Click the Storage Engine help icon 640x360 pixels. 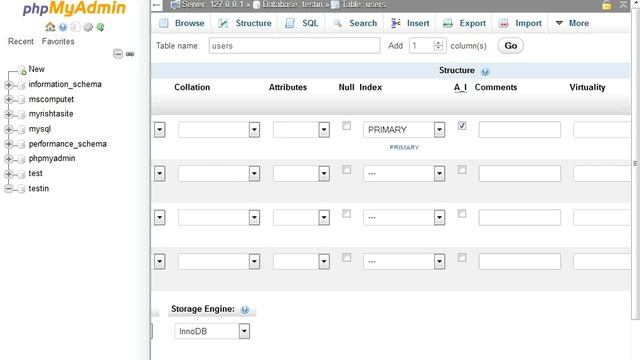click(244, 309)
